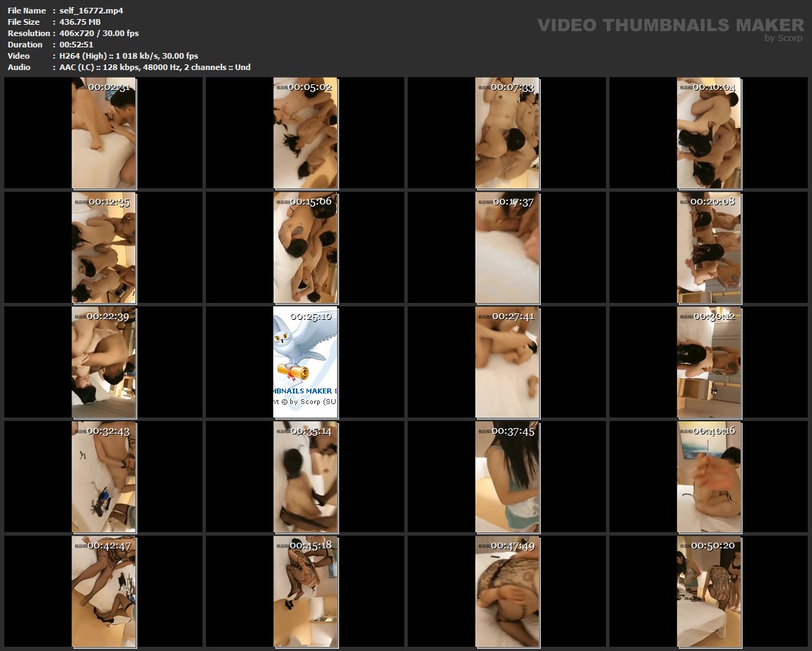Image resolution: width=812 pixels, height=651 pixels.
Task: Click the Video Thumbnails Maker watermark title
Action: [670, 25]
